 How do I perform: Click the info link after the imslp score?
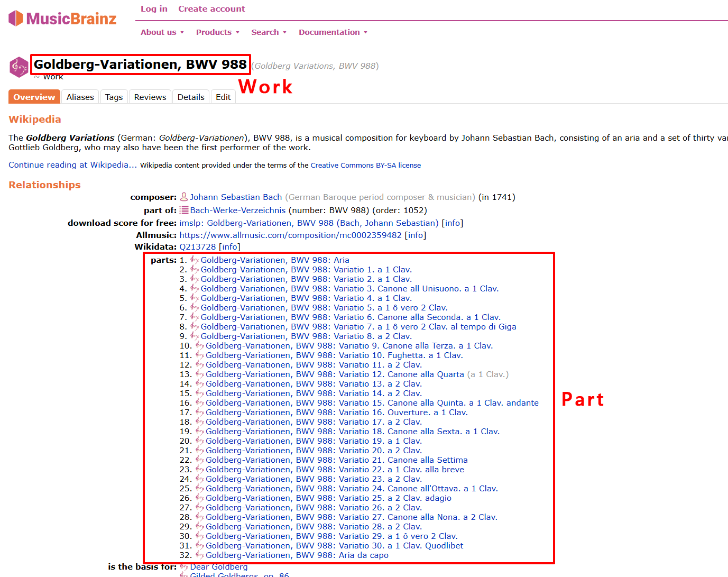pos(453,223)
